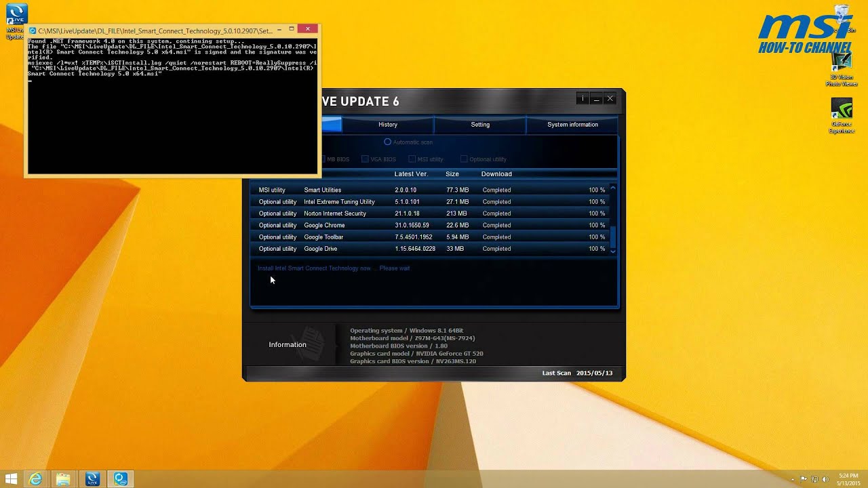
Task: Switch to the Live Update taskbar icon
Action: [92, 479]
